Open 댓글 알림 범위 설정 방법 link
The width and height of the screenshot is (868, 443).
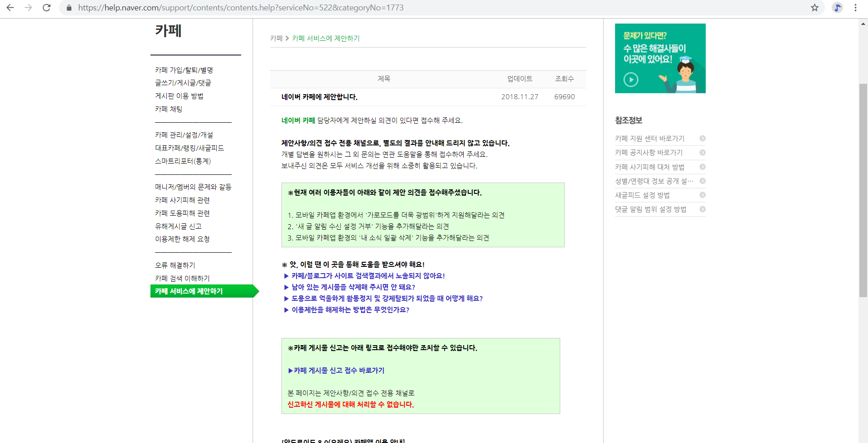tap(650, 209)
